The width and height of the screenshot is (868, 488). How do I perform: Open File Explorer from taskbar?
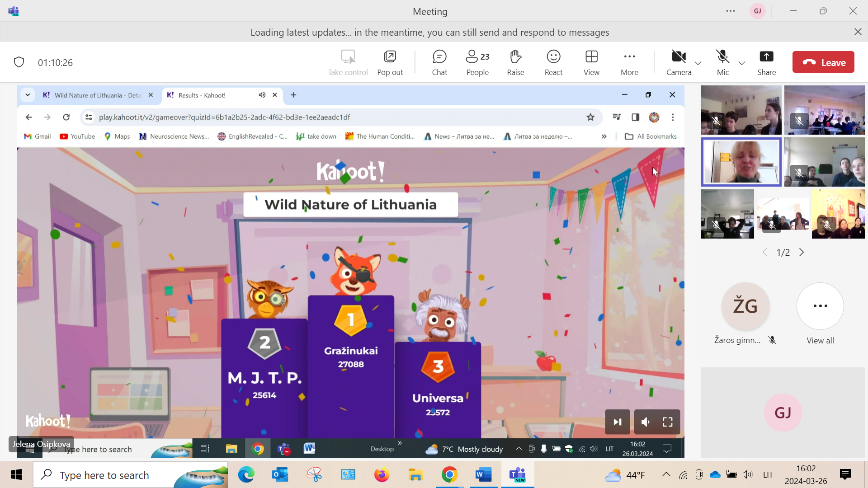pos(415,475)
